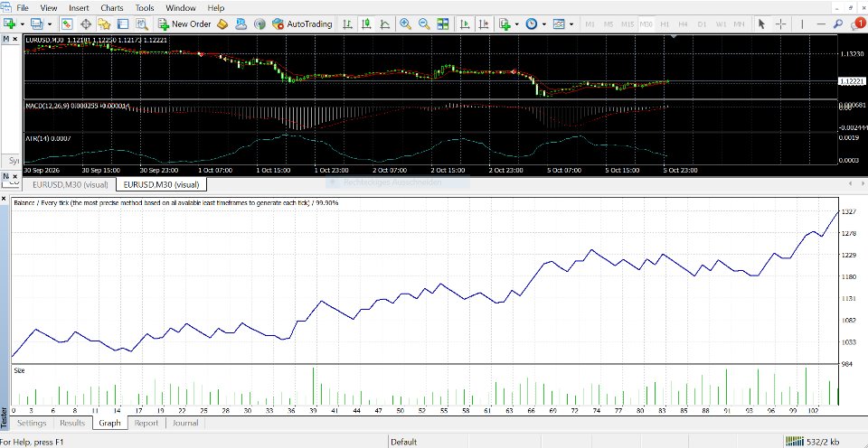Open the Charts menu
The height and width of the screenshot is (448, 868).
pos(112,8)
